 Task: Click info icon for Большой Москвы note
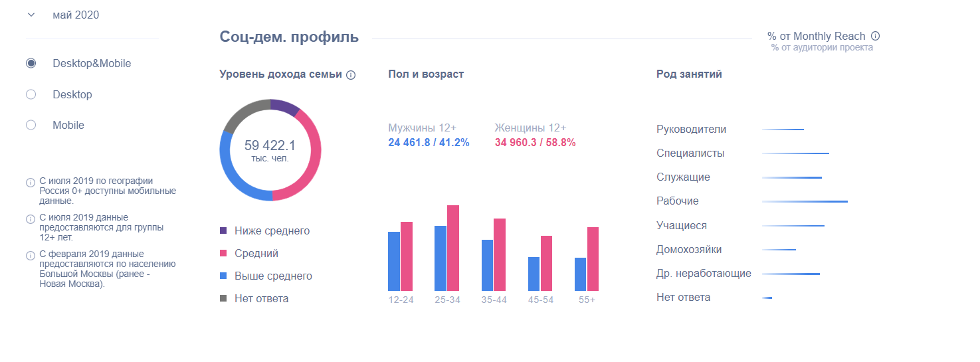30,256
